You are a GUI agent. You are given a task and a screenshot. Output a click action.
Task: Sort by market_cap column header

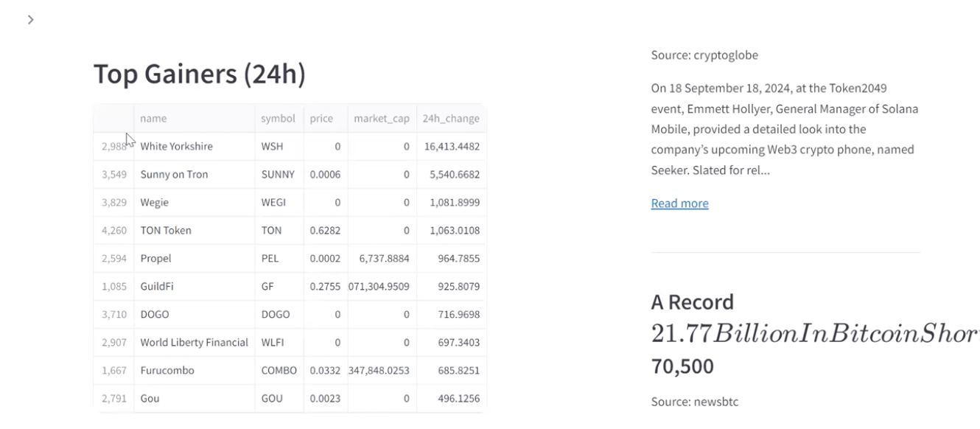point(381,119)
